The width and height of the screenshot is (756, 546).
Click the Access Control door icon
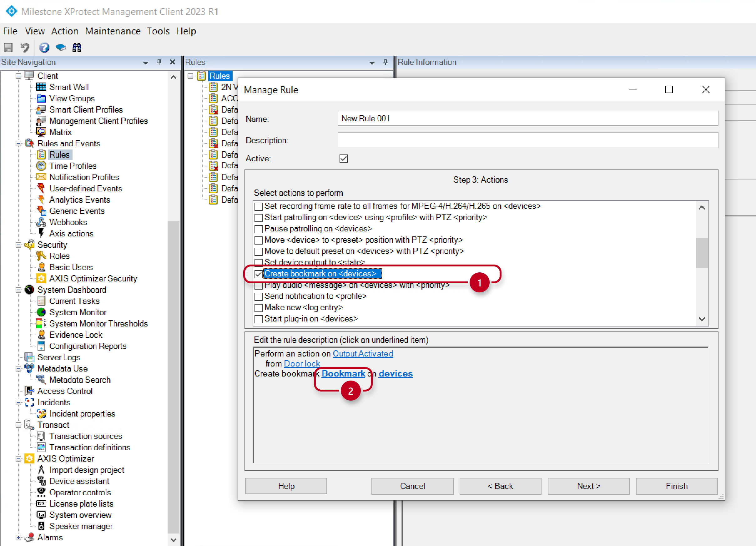(29, 391)
